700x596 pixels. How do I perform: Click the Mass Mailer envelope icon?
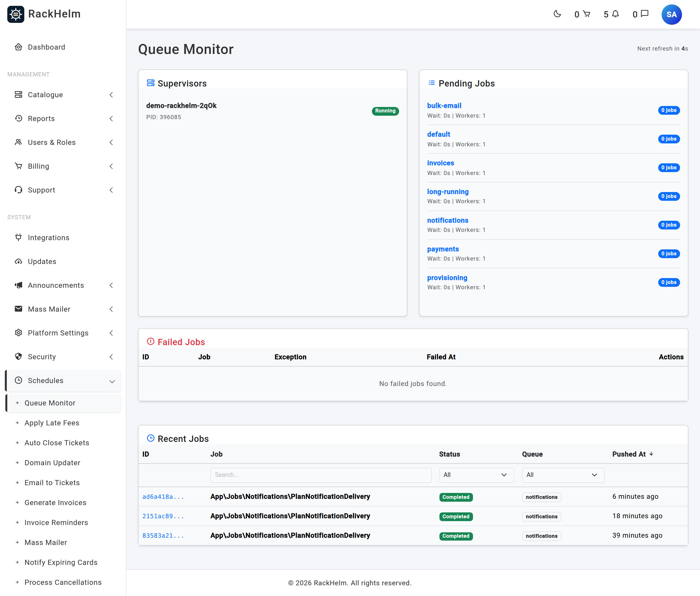[18, 309]
